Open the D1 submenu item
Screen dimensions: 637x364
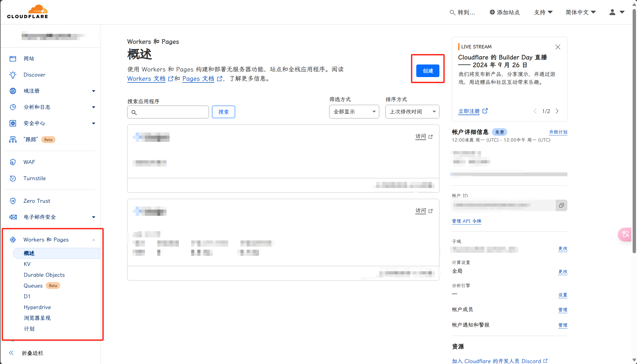click(27, 296)
